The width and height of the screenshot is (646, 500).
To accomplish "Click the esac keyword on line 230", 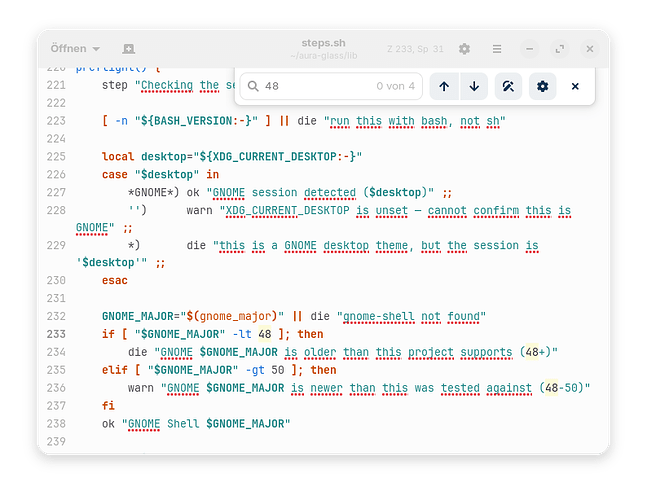I will coord(115,280).
